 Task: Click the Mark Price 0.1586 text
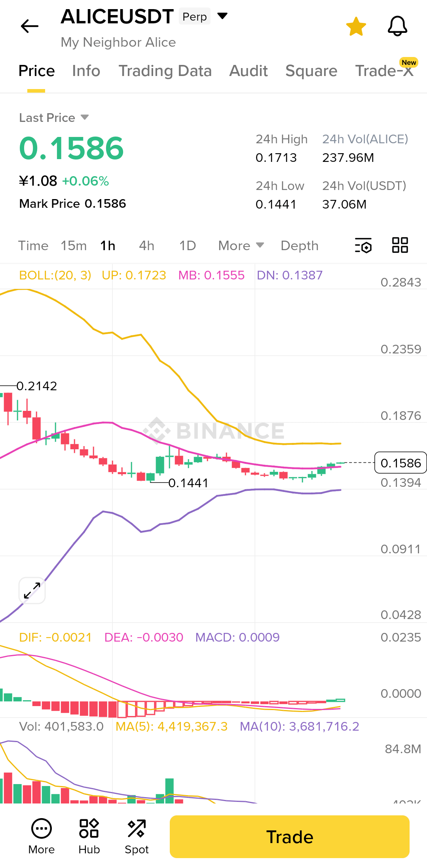72,204
